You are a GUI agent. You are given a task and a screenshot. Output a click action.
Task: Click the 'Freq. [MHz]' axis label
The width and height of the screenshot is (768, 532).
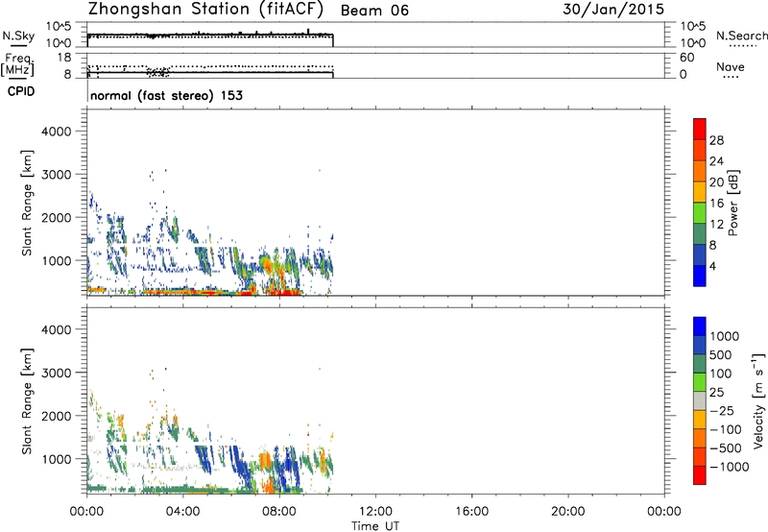(x=17, y=65)
